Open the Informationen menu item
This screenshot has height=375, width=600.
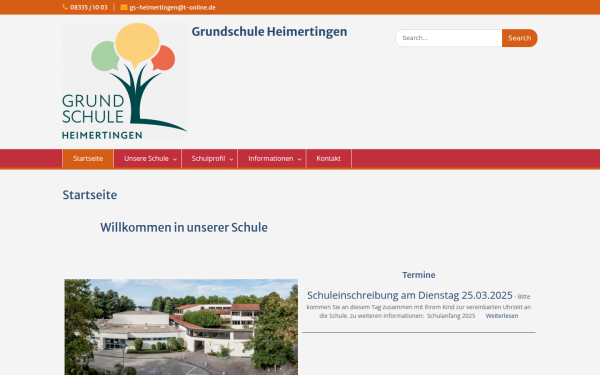[271, 158]
